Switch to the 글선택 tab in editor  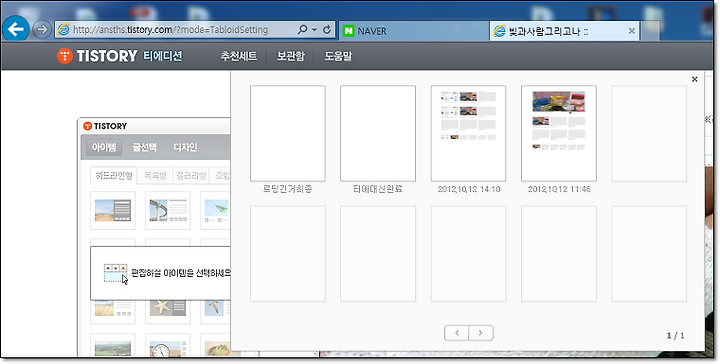point(145,147)
